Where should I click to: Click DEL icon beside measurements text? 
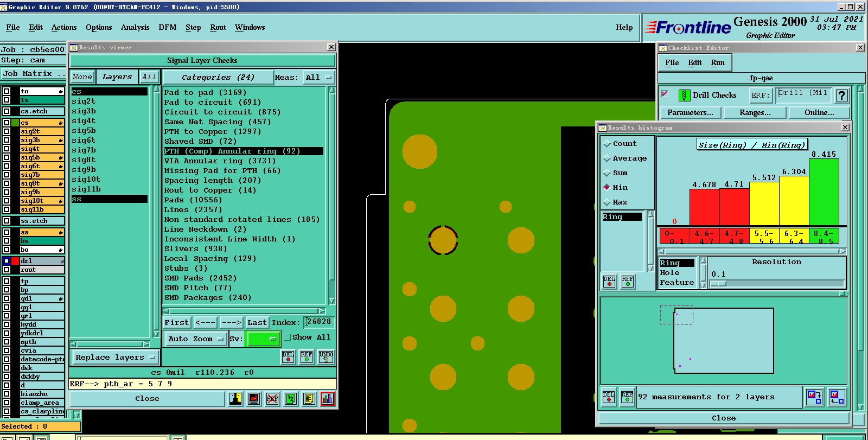click(609, 397)
